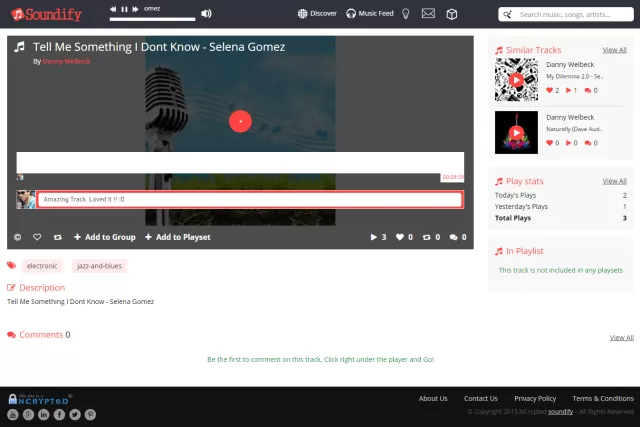The width and height of the screenshot is (640, 427).
Task: Click comment icon on My Dilemma track
Action: pyautogui.click(x=591, y=90)
